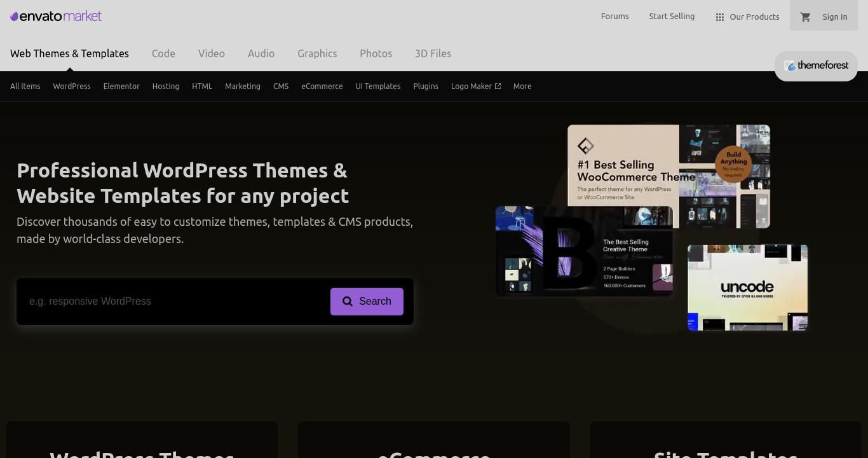Viewport: 868px width, 458px height.
Task: Open the Graphics tab
Action: pyautogui.click(x=317, y=53)
